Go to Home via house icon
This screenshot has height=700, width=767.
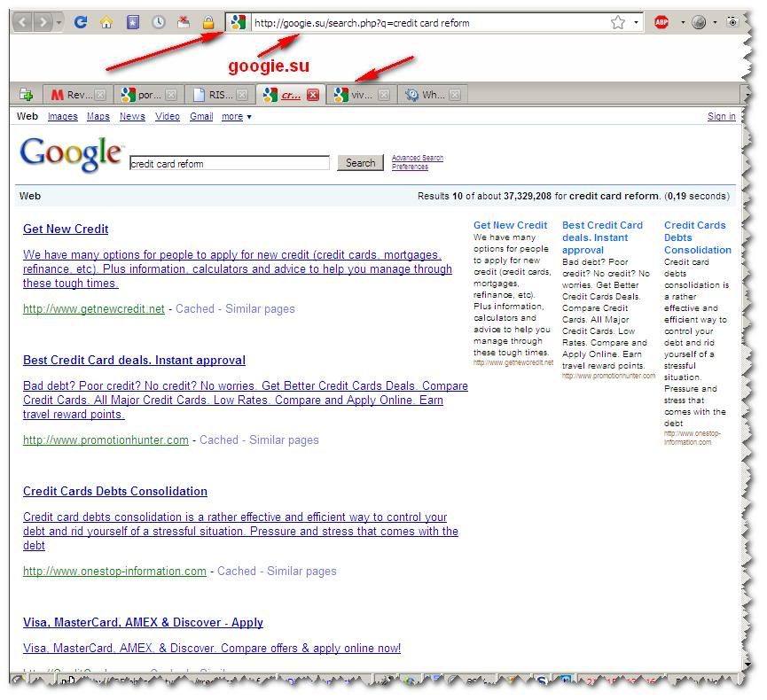(x=106, y=22)
